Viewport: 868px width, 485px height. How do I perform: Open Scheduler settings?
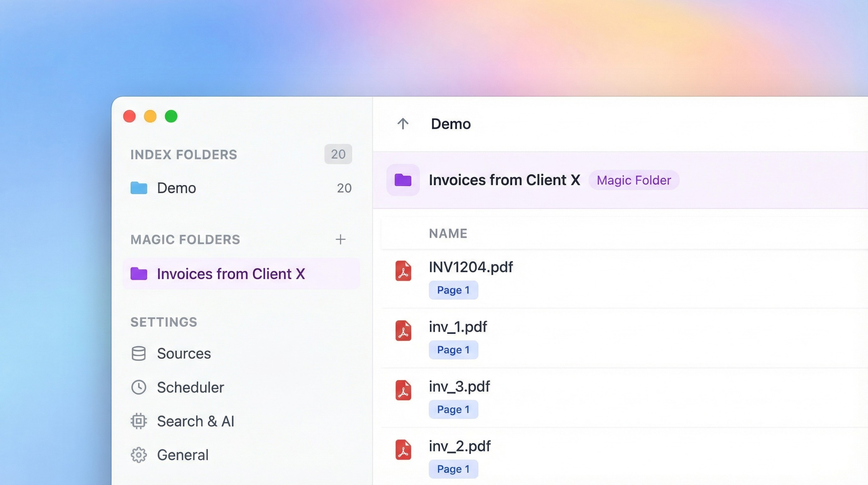coord(190,387)
